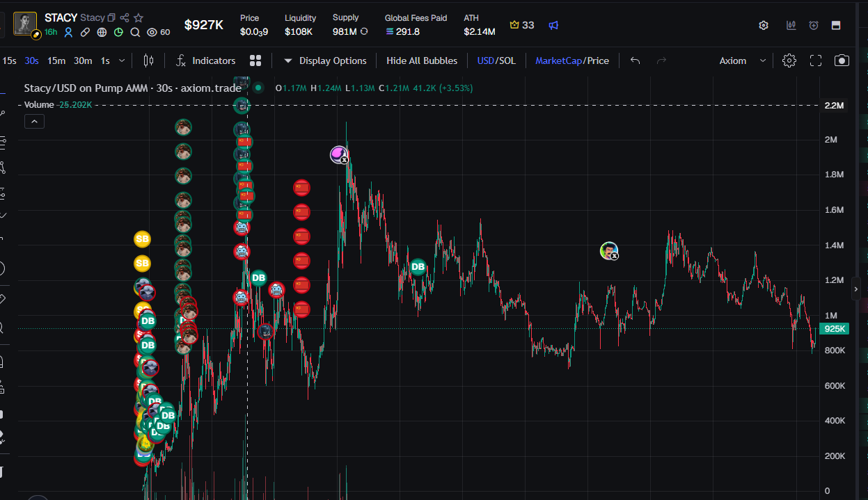868x500 pixels.
Task: Click the green market status dot
Action: point(258,88)
